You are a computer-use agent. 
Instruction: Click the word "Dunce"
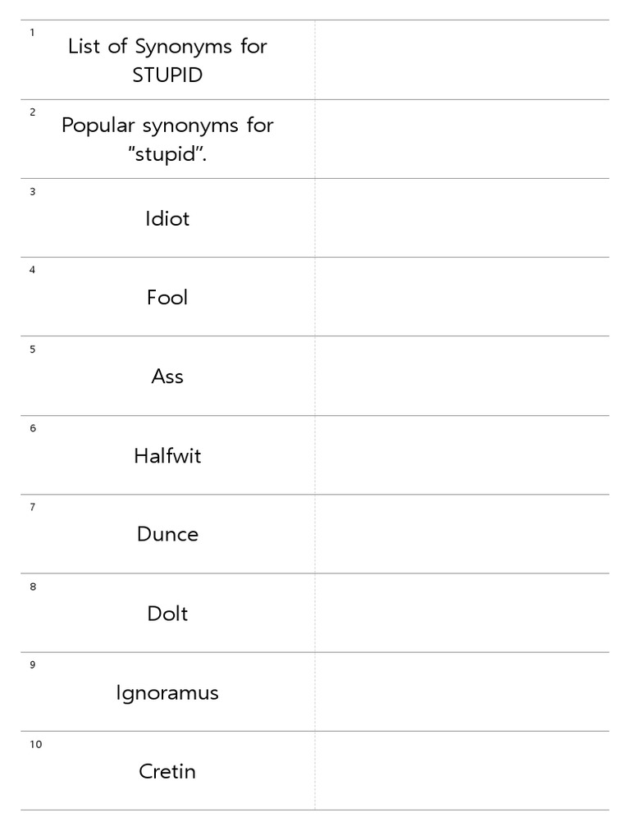pos(167,535)
